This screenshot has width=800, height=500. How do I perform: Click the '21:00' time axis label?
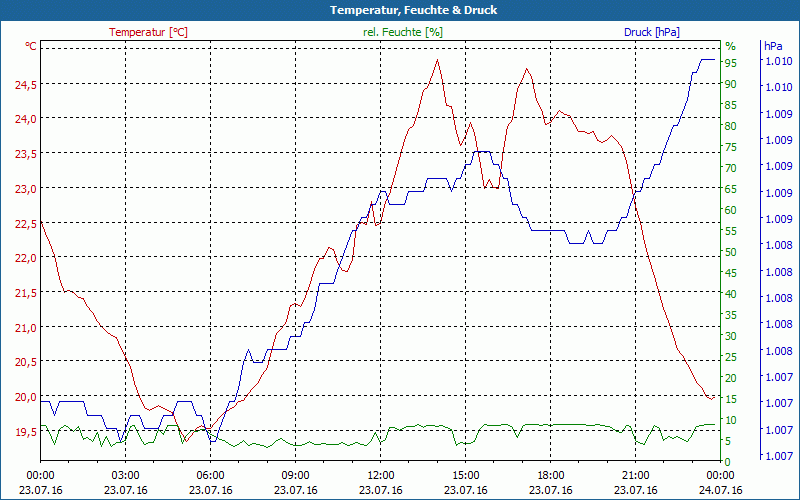(635, 476)
